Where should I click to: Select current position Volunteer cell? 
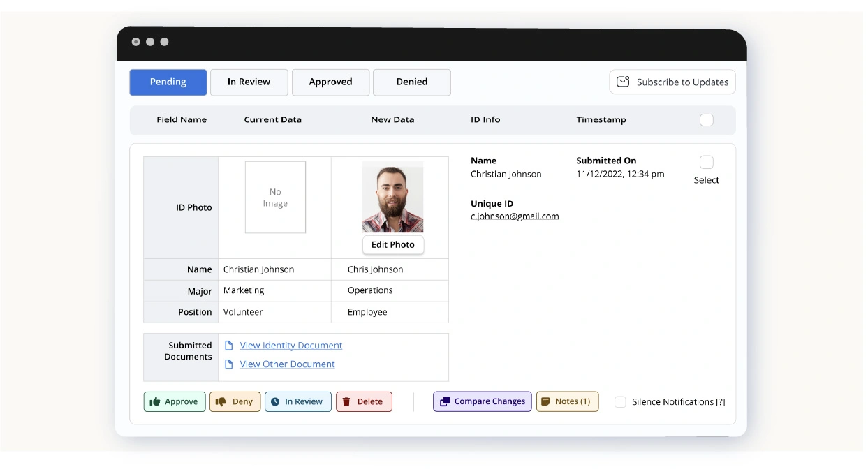pyautogui.click(x=275, y=312)
